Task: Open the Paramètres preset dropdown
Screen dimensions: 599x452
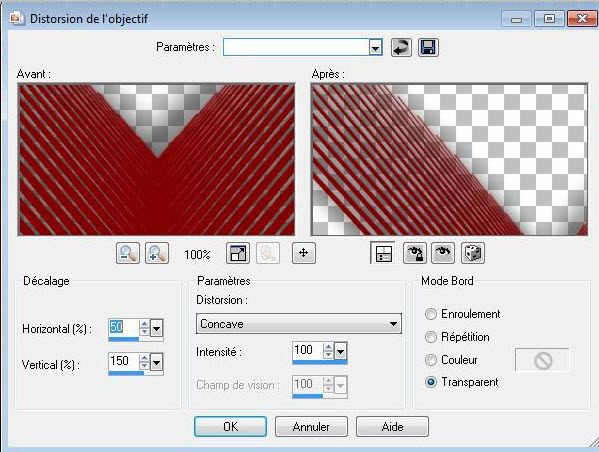Action: [375, 48]
